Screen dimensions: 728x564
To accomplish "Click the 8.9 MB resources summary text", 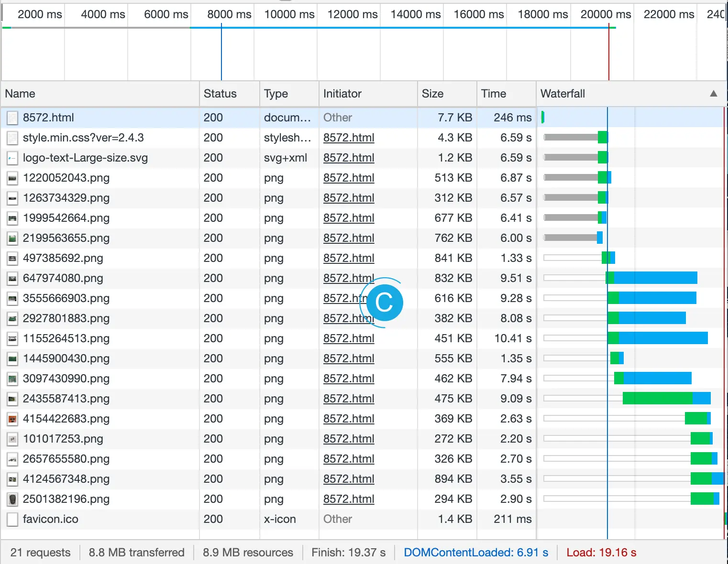I will tap(248, 553).
